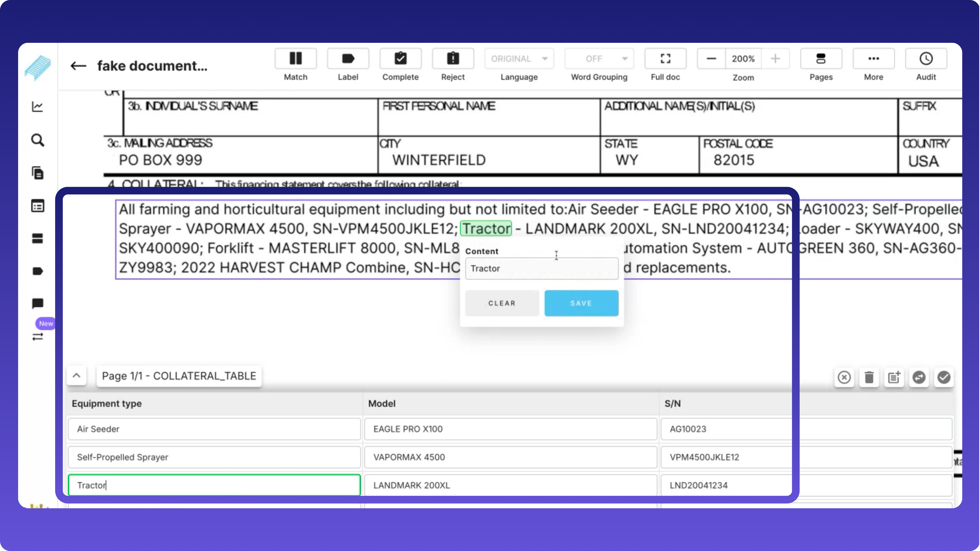Delete table using trash icon

869,377
